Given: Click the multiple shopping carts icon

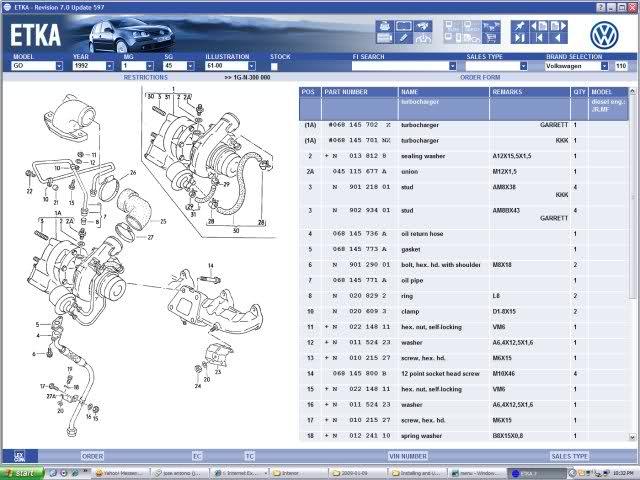Looking at the screenshot, I should pos(491,27).
